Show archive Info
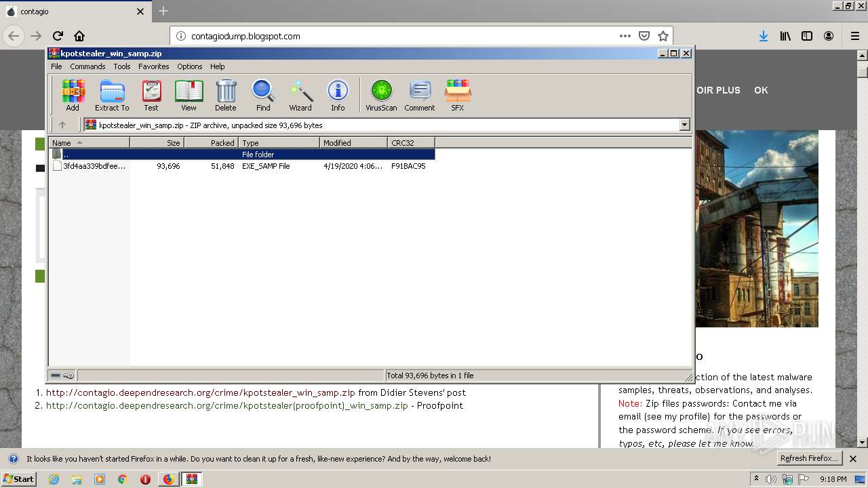This screenshot has height=488, width=868. (338, 95)
